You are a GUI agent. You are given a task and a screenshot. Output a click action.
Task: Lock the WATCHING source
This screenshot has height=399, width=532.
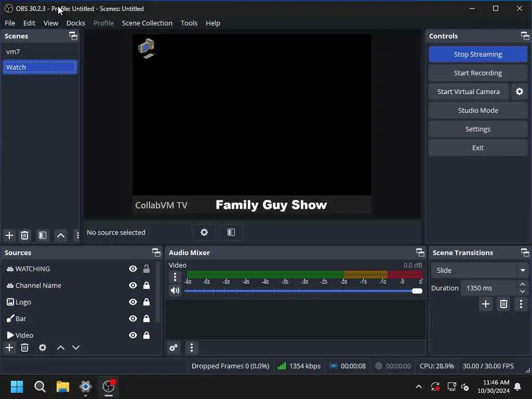146,269
